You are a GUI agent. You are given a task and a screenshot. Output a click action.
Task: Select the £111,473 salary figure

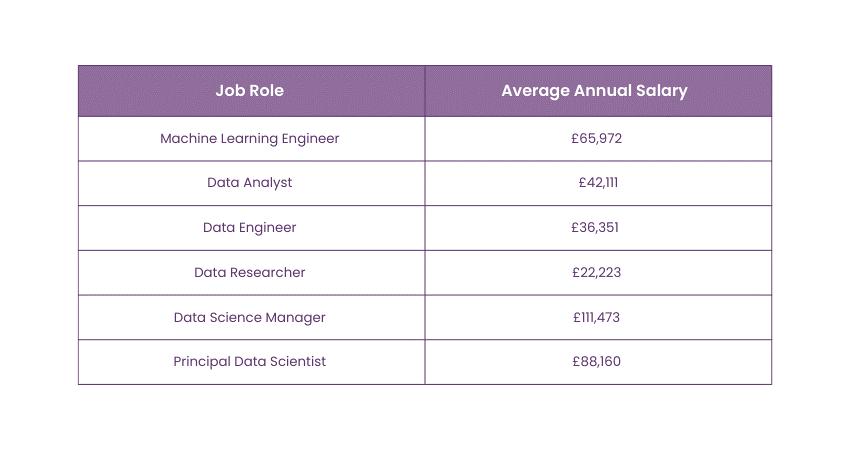point(596,317)
